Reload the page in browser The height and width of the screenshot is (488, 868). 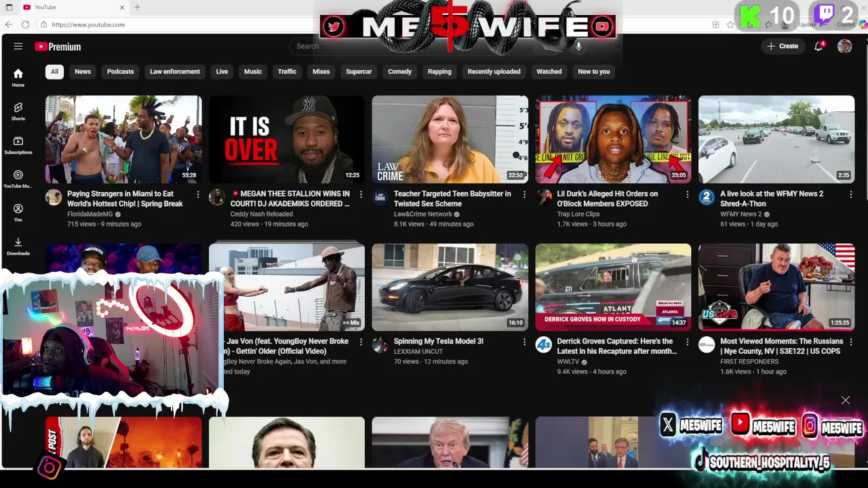click(x=25, y=24)
